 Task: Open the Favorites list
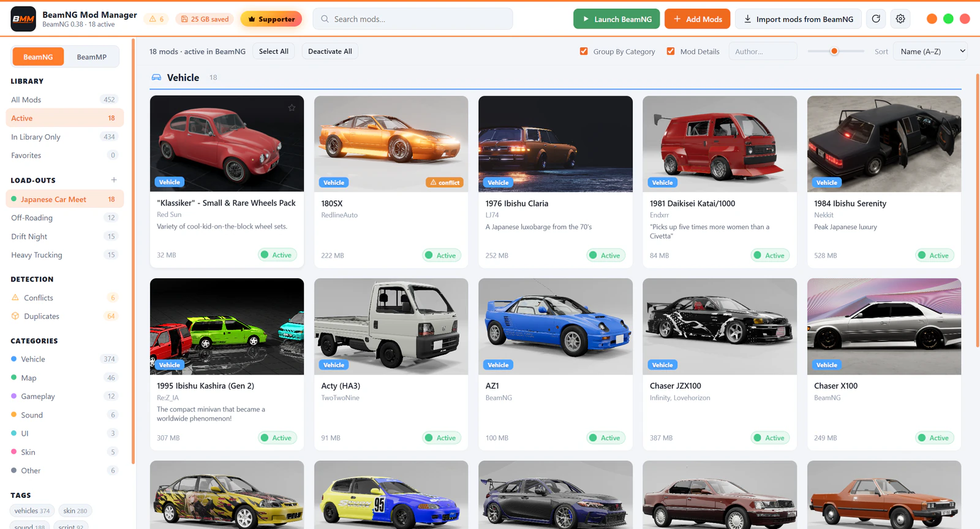64,156
